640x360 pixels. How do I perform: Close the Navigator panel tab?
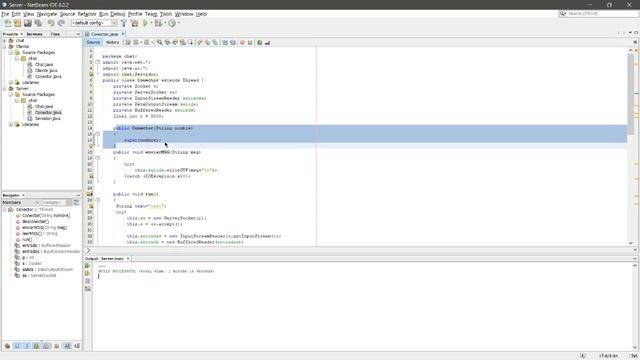[23, 196]
